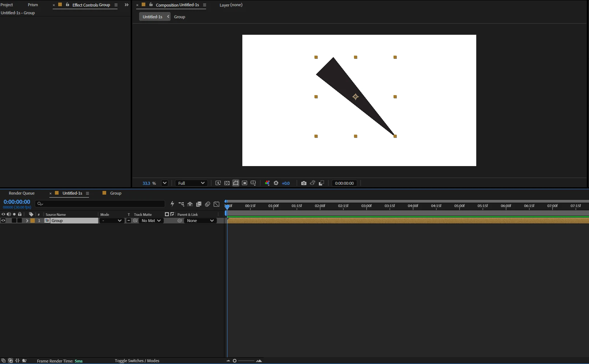This screenshot has width=589, height=364.
Task: Toggle the Composition viewer lock icon
Action: [151, 5]
